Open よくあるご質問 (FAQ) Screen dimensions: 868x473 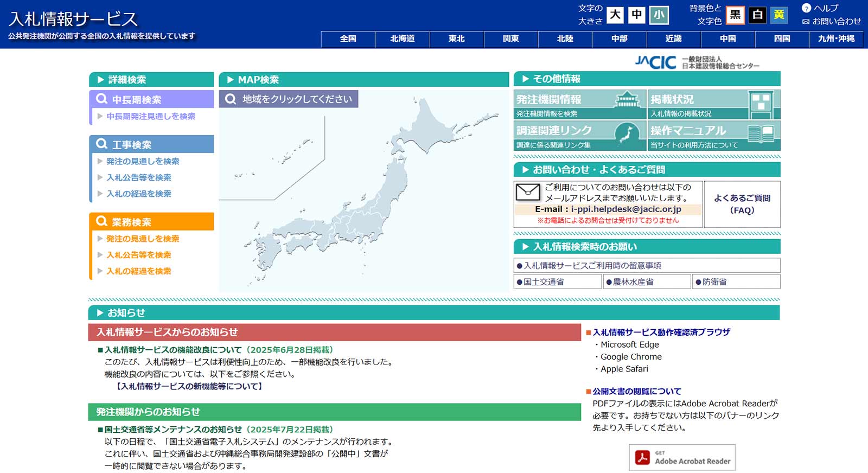coord(742,204)
